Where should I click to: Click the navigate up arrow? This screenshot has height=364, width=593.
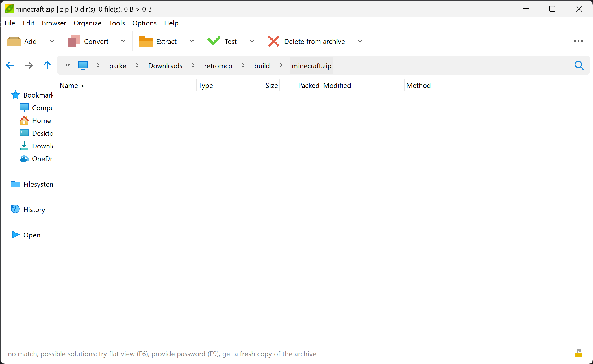tap(47, 65)
